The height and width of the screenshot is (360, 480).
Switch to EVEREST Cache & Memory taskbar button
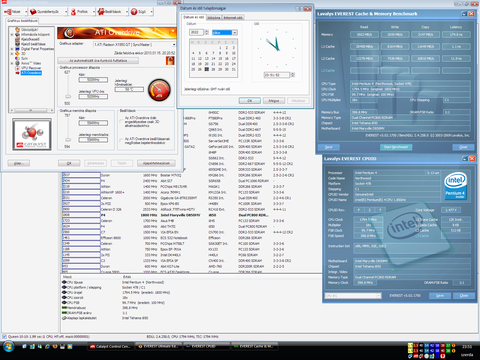[255, 347]
